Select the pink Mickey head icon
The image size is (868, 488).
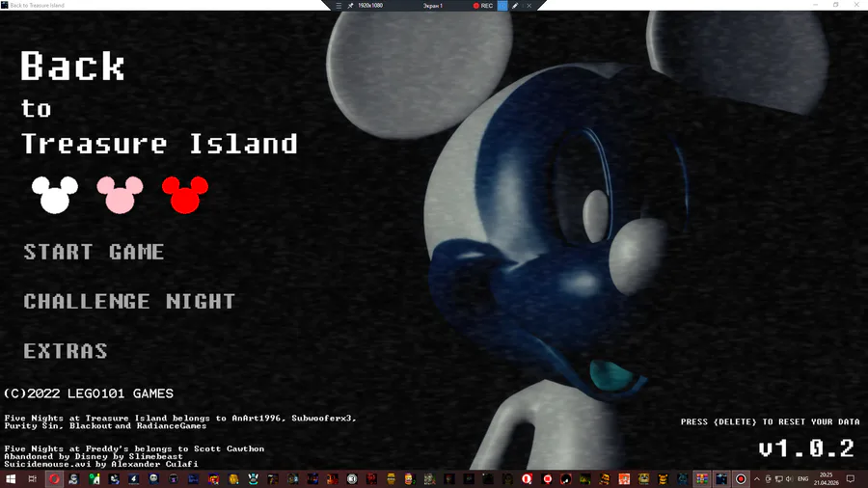pos(121,195)
